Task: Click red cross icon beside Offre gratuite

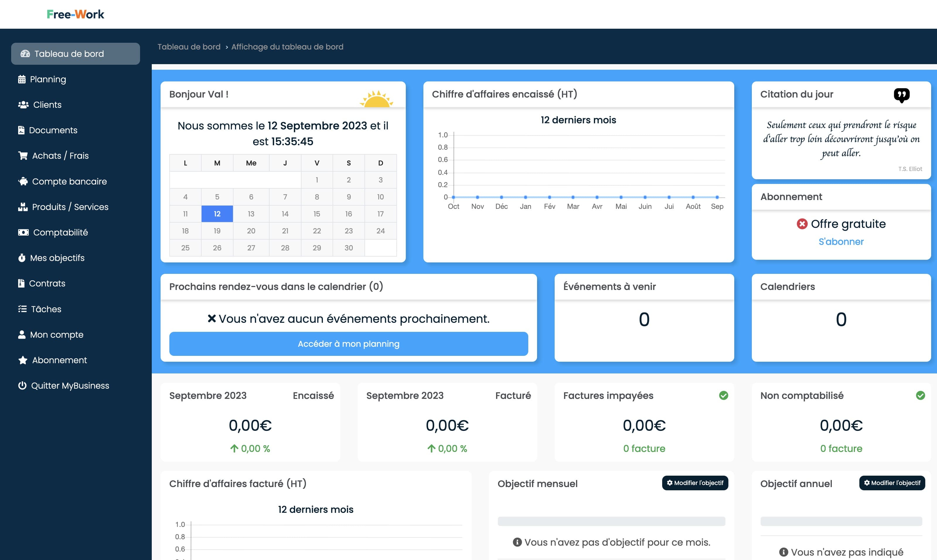Action: (x=802, y=224)
